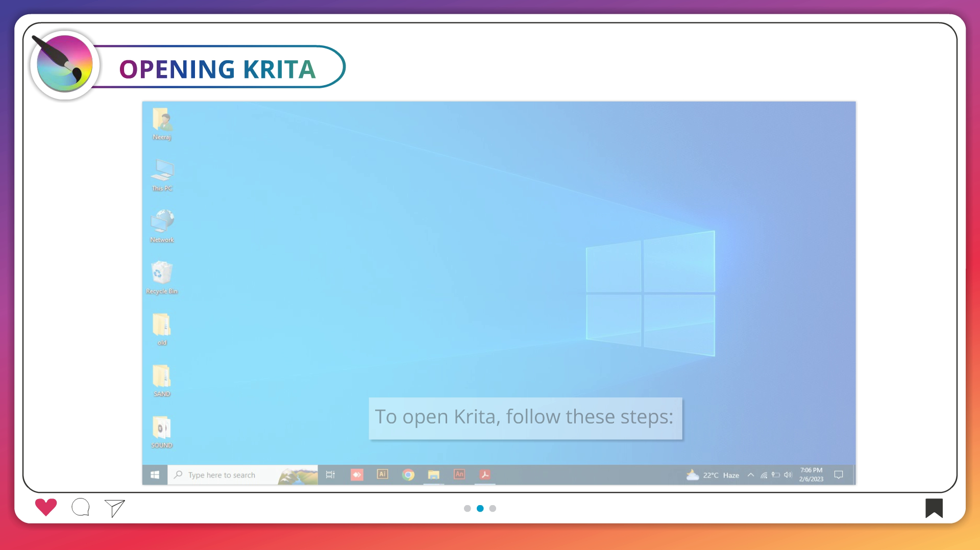
Task: Click the 22°C Haze weather widget
Action: (713, 475)
